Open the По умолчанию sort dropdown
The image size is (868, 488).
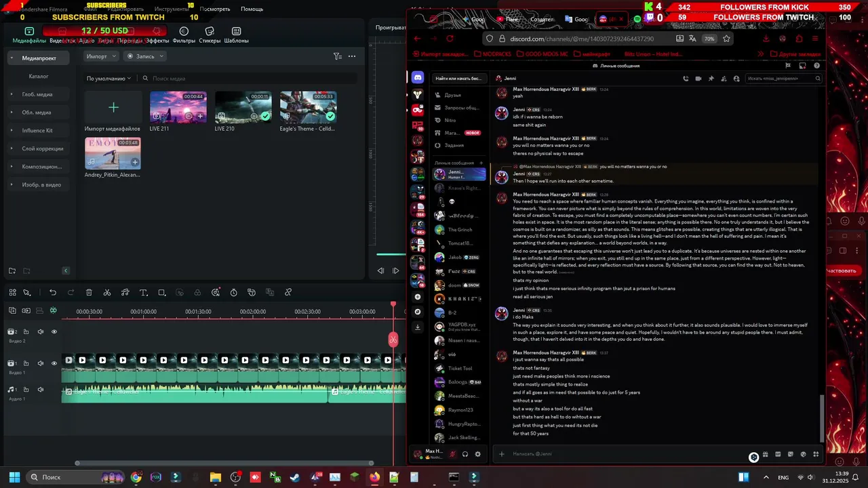pos(108,79)
